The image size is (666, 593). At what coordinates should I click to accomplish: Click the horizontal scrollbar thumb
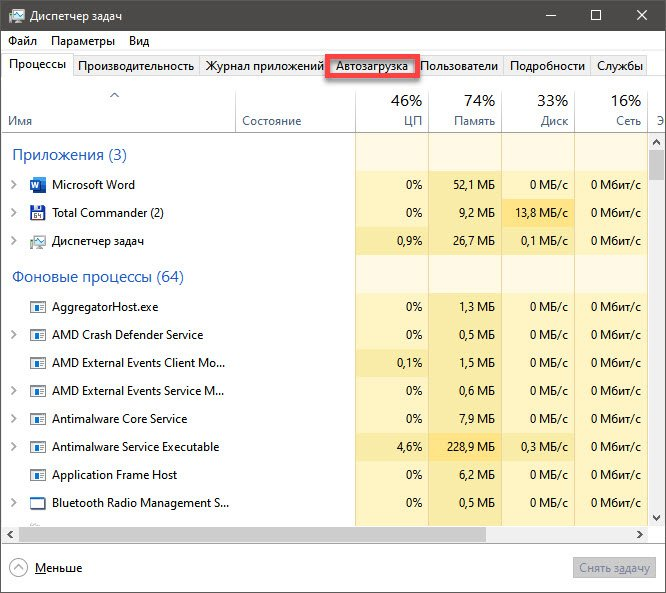coord(252,534)
